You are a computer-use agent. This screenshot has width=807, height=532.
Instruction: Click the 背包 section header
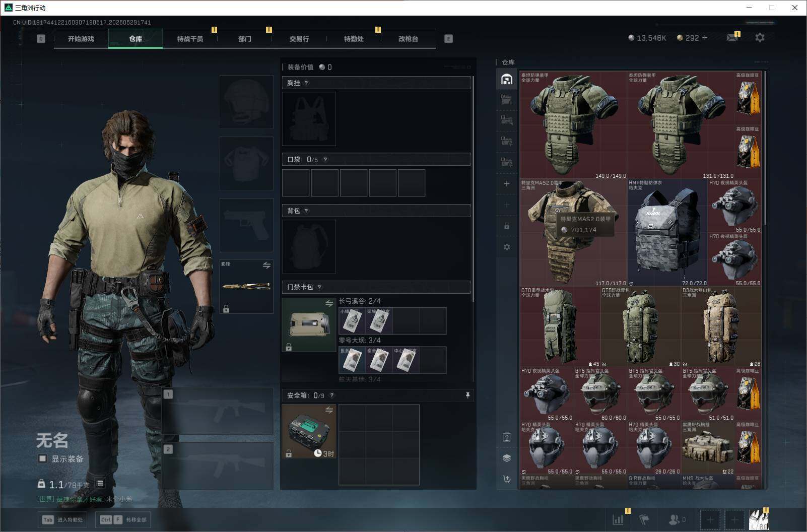376,211
